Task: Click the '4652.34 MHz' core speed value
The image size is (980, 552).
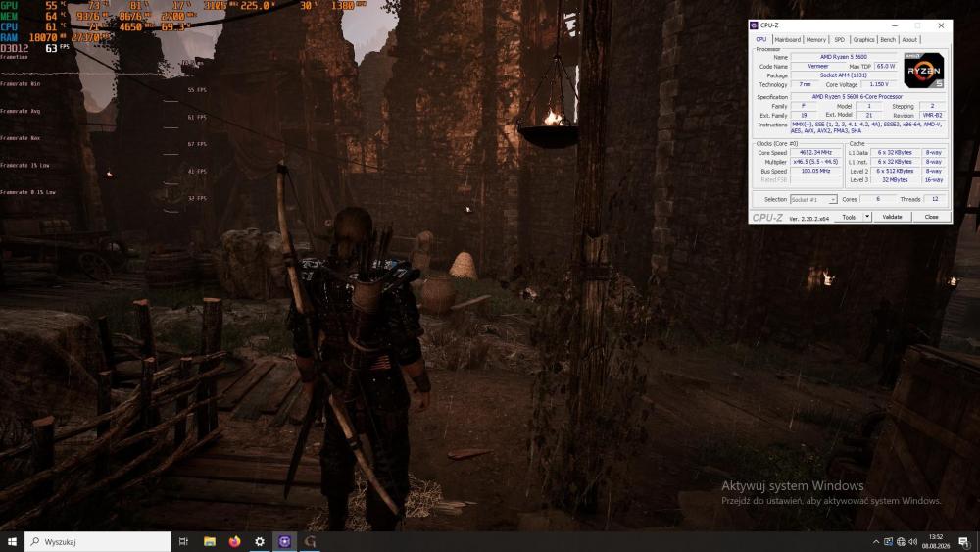Action: [x=815, y=153]
